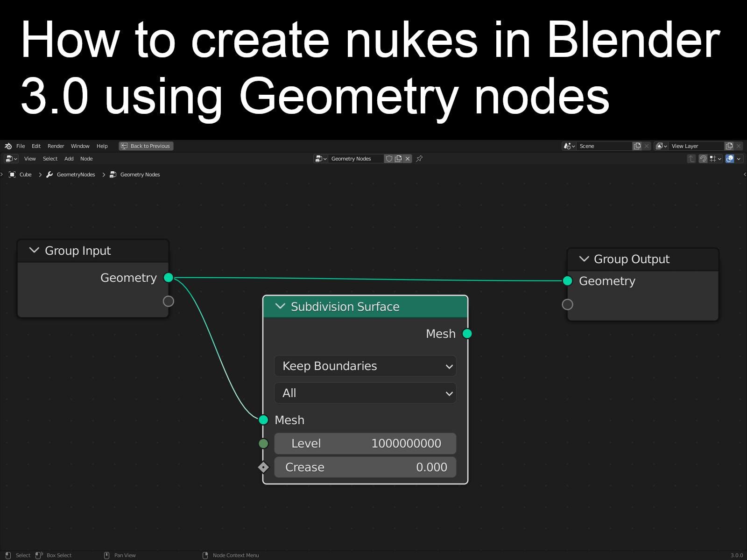747x560 pixels.
Task: Open the File menu
Action: click(21, 146)
